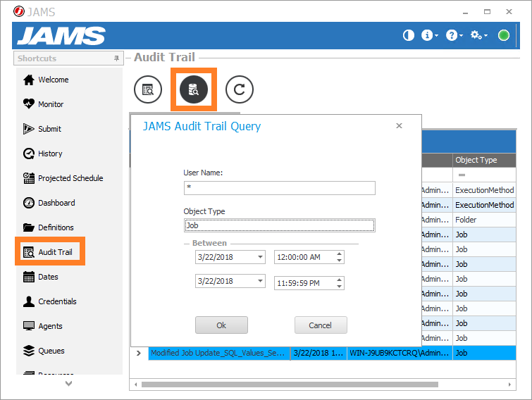Open the Queues shortcut

click(x=44, y=351)
